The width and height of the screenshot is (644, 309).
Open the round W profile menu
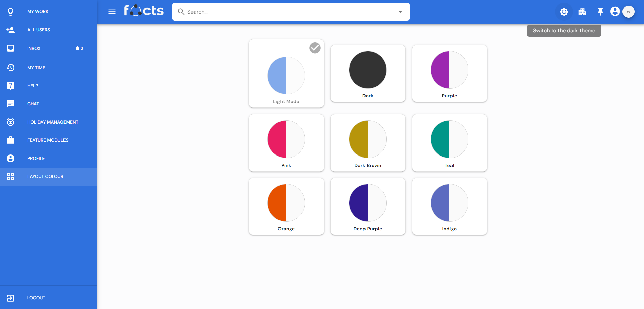[628, 12]
